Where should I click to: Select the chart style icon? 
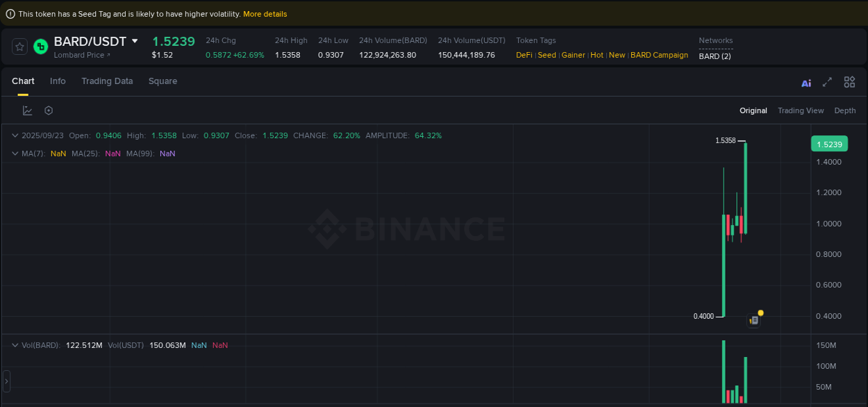(28, 110)
